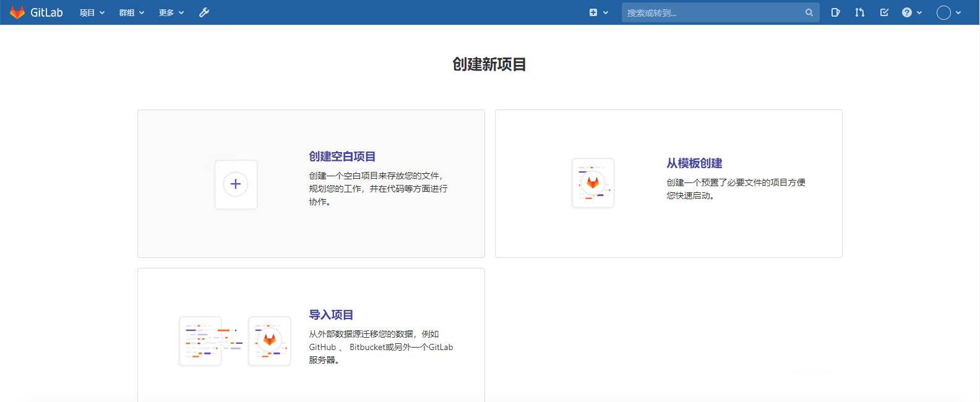Open the admin area wrench icon
The image size is (980, 402).
204,12
